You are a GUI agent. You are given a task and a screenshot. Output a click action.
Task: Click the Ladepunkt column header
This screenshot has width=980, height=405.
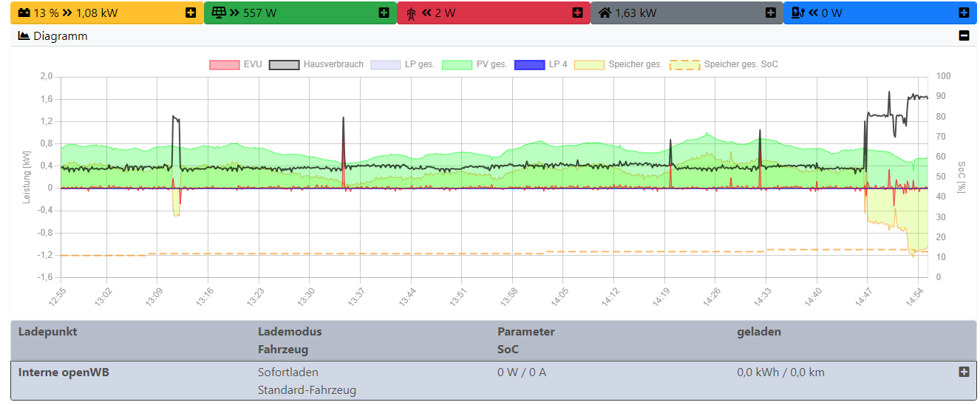point(47,331)
